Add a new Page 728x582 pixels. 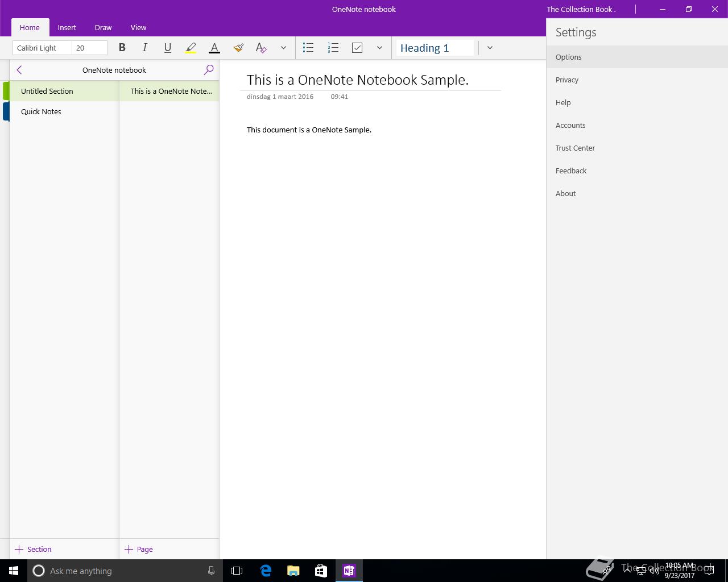click(139, 549)
